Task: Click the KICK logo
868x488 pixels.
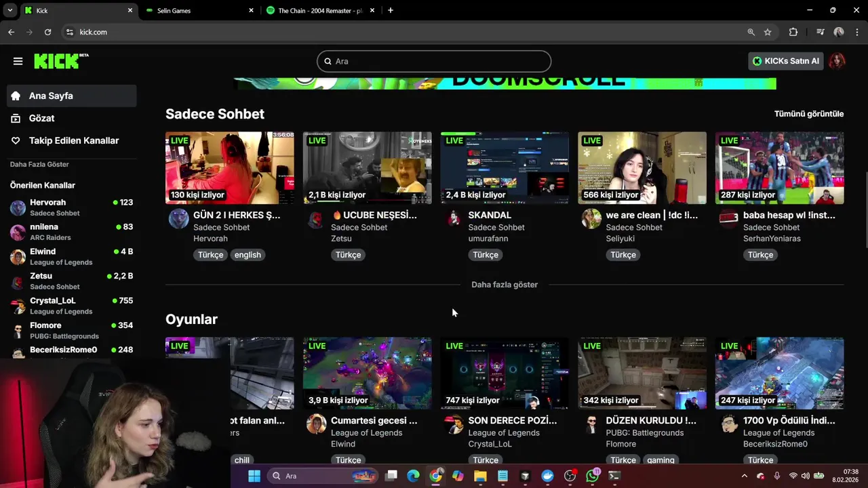Action: click(61, 61)
